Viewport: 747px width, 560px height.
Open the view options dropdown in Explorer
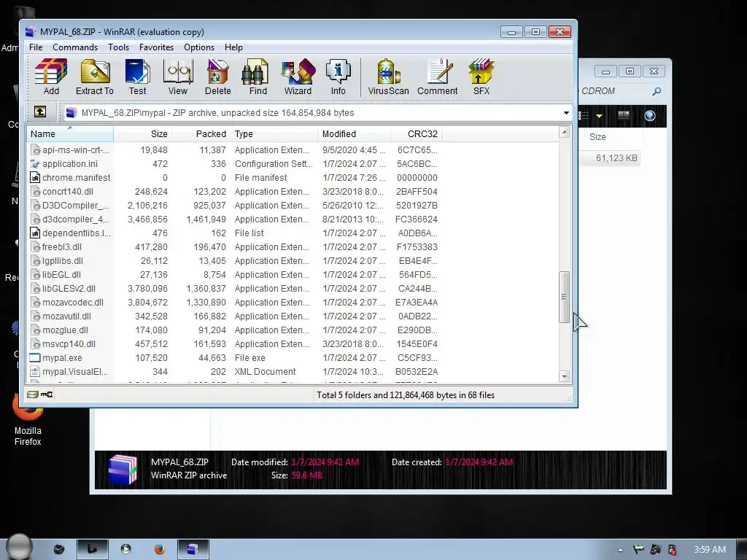(x=600, y=116)
